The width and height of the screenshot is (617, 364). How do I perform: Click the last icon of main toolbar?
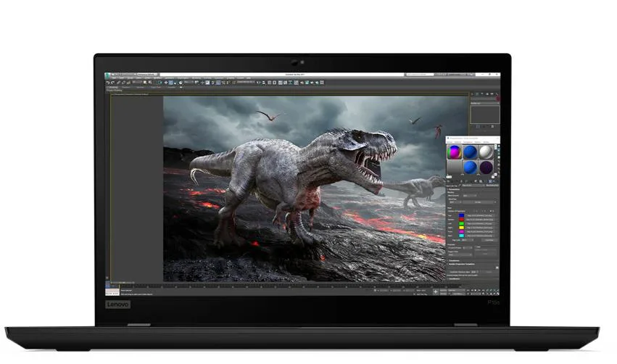point(322,83)
